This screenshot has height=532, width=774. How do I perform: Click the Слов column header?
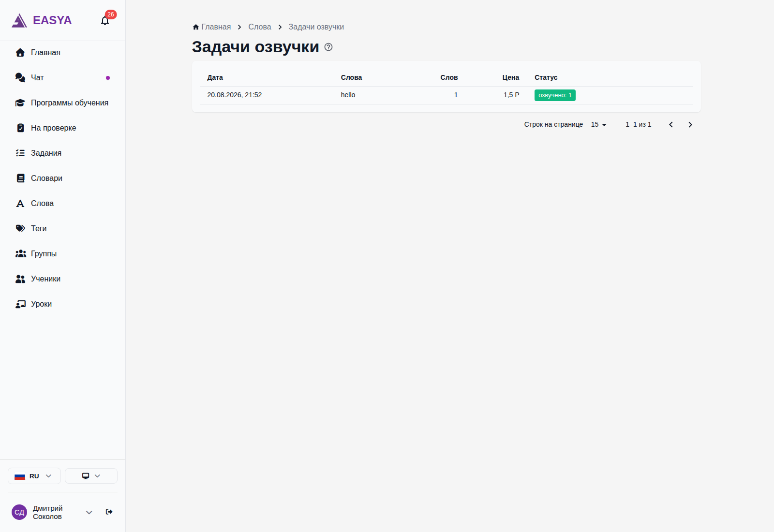pyautogui.click(x=449, y=77)
